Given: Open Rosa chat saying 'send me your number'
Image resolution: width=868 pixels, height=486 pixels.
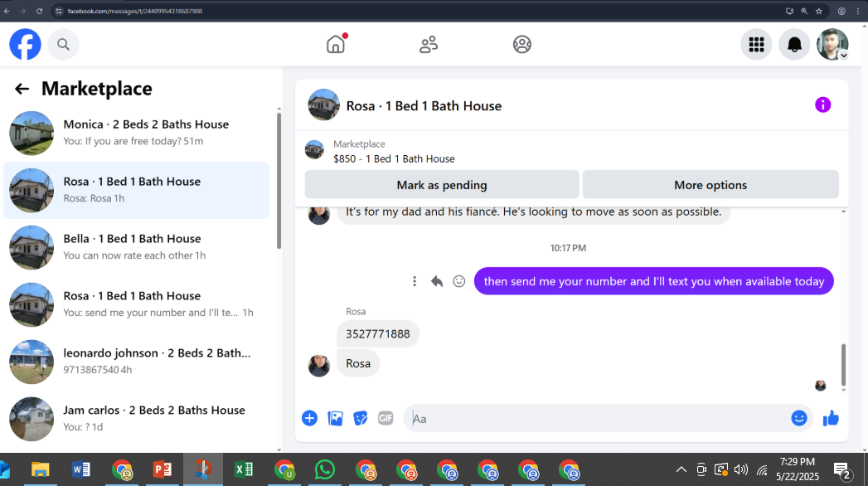Looking at the screenshot, I should click(x=136, y=304).
